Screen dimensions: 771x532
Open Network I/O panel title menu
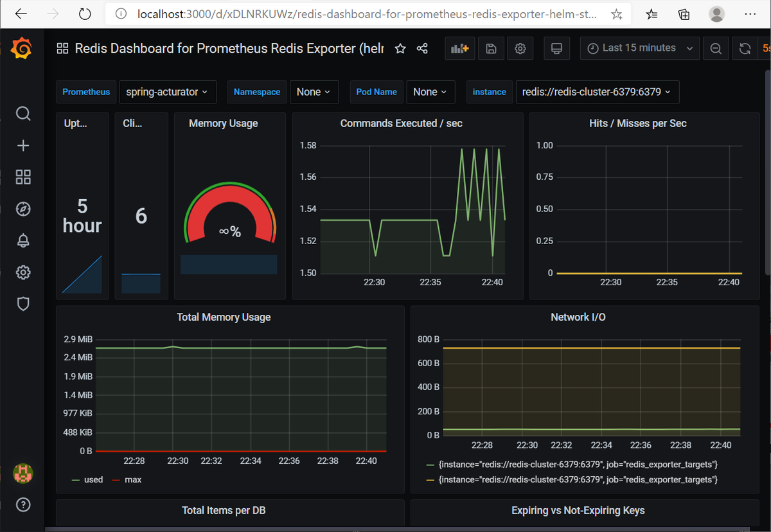tap(578, 317)
